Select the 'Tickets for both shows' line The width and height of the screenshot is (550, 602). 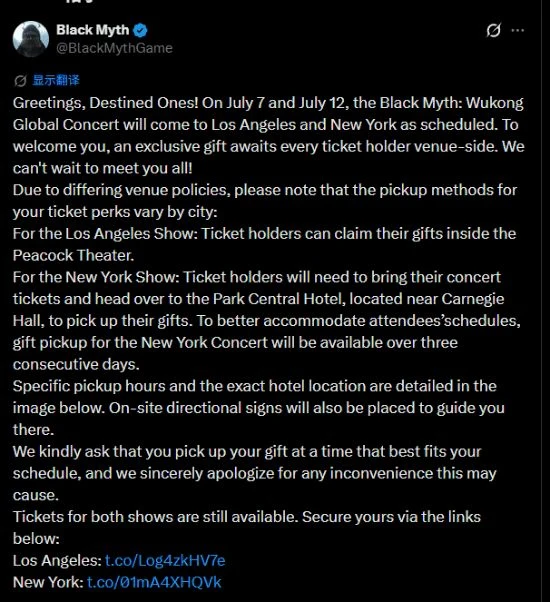pos(246,517)
